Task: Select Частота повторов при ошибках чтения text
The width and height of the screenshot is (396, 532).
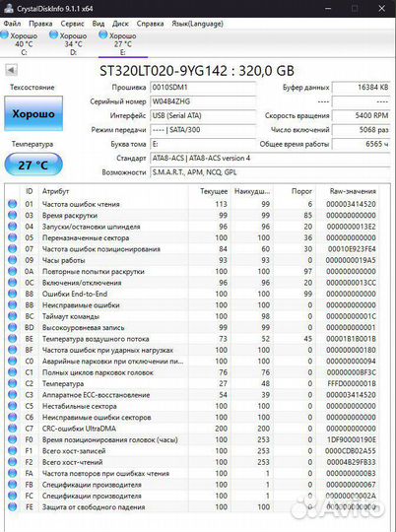Action: [105, 473]
